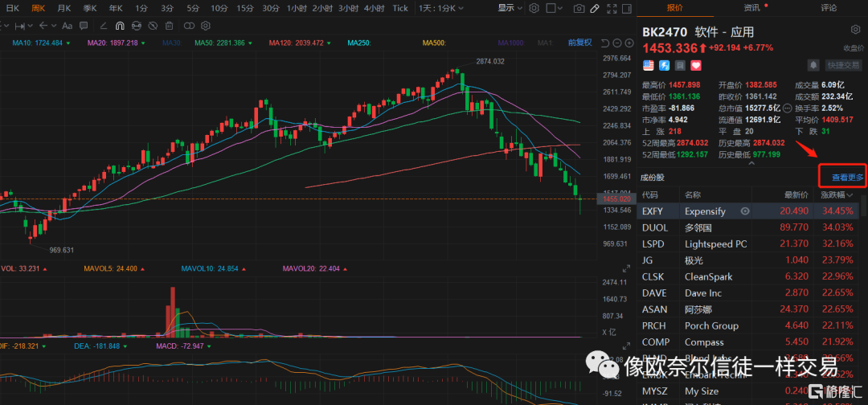Add a comment bubble annotation
This screenshot has width=868, height=405.
point(84,26)
